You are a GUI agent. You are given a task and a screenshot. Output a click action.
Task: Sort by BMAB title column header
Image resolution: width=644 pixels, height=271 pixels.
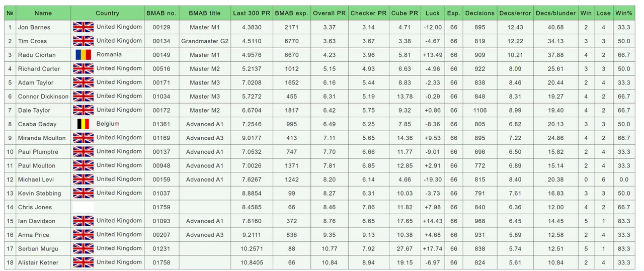click(x=205, y=13)
